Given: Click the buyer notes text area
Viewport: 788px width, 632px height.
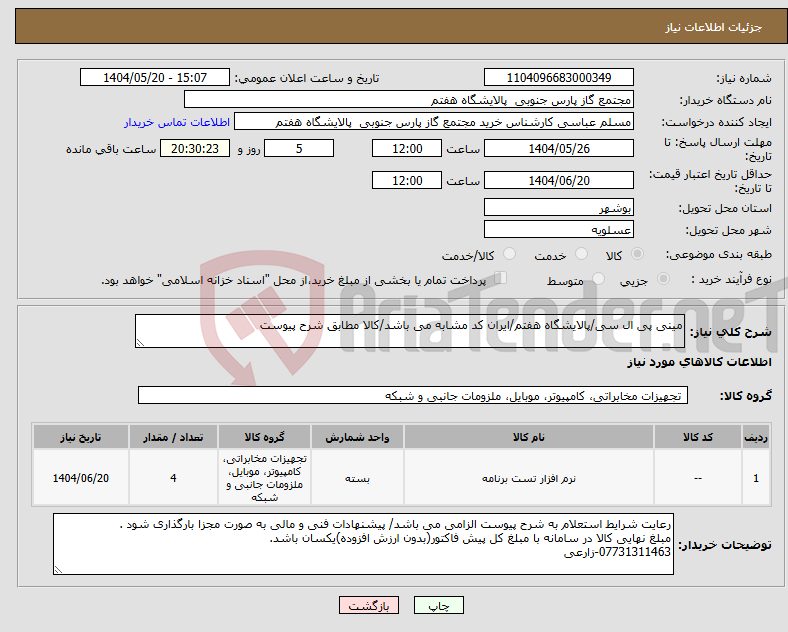Looking at the screenshot, I should (x=363, y=544).
